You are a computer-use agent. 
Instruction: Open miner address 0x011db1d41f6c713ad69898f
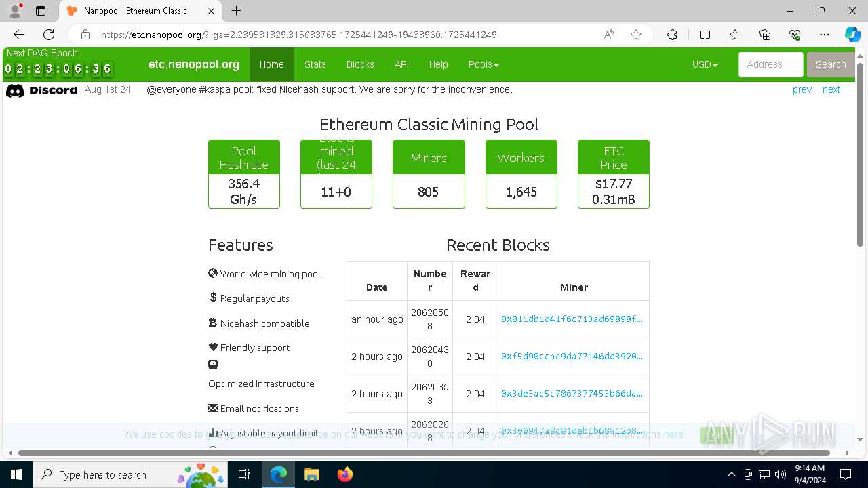[572, 319]
